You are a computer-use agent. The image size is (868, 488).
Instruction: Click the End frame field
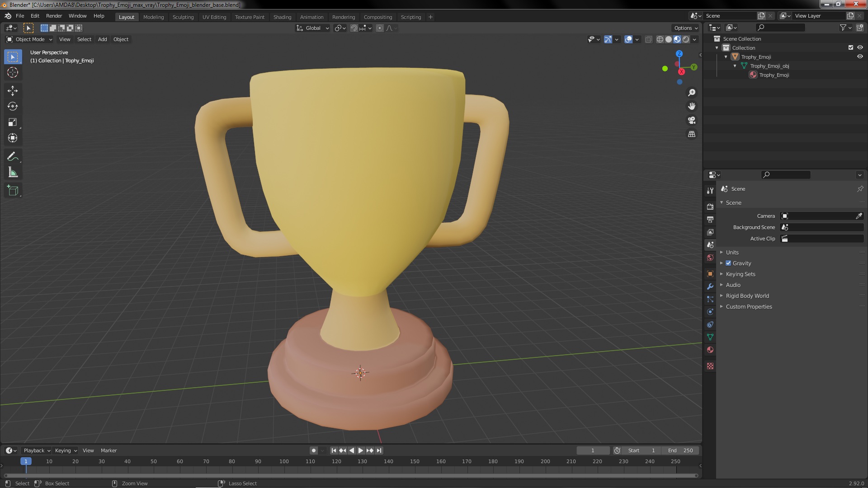coord(681,450)
